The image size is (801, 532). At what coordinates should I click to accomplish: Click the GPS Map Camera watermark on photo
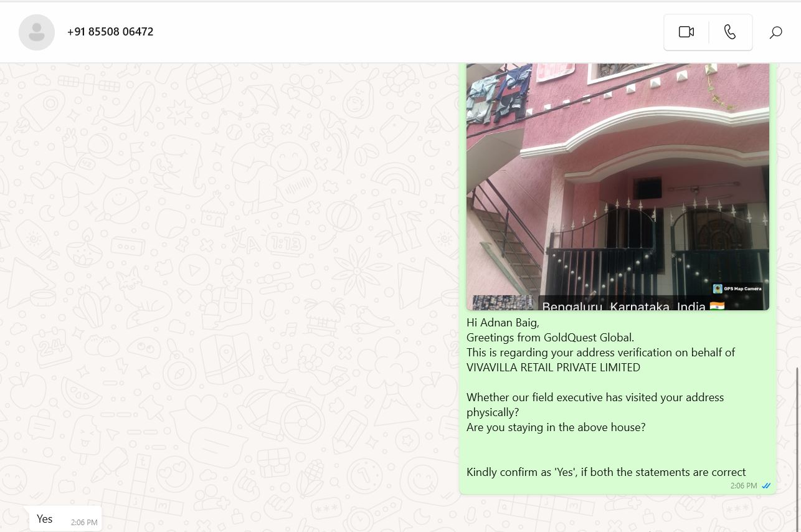pos(737,288)
